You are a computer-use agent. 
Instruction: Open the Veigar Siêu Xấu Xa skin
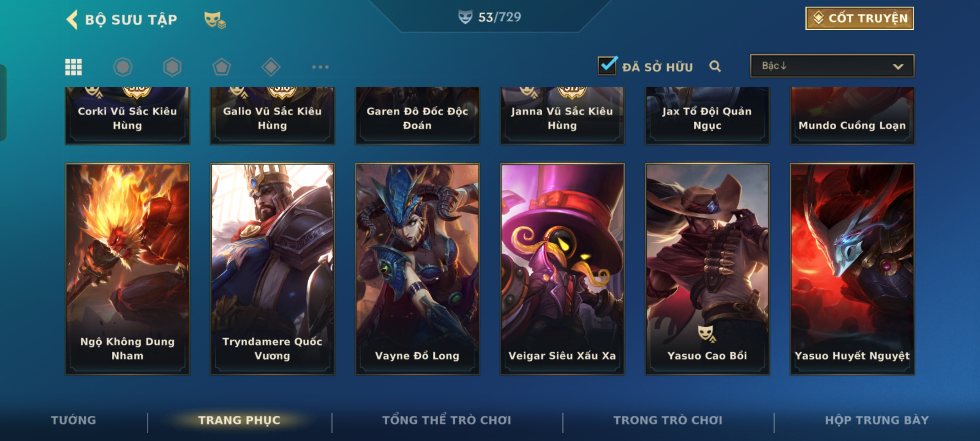click(562, 269)
